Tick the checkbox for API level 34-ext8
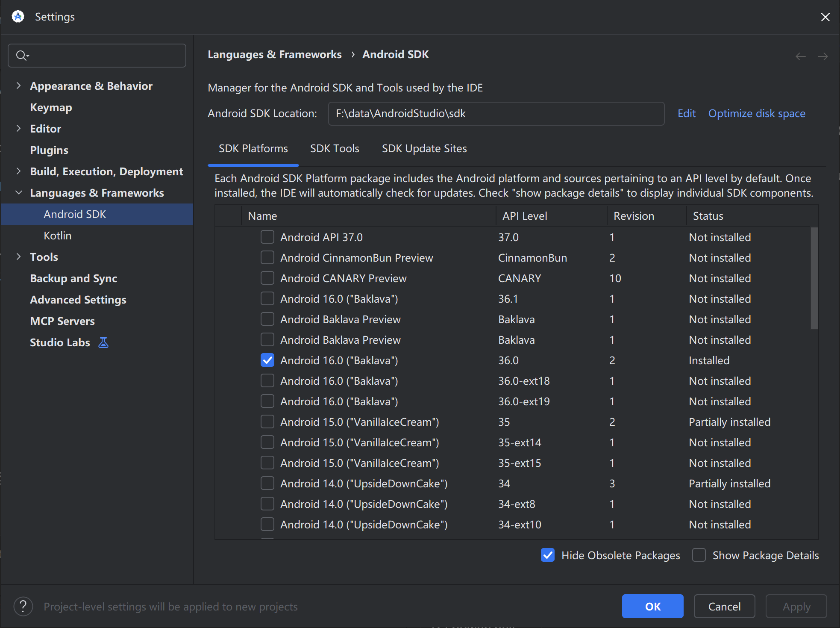Image resolution: width=840 pixels, height=628 pixels. [x=267, y=504]
